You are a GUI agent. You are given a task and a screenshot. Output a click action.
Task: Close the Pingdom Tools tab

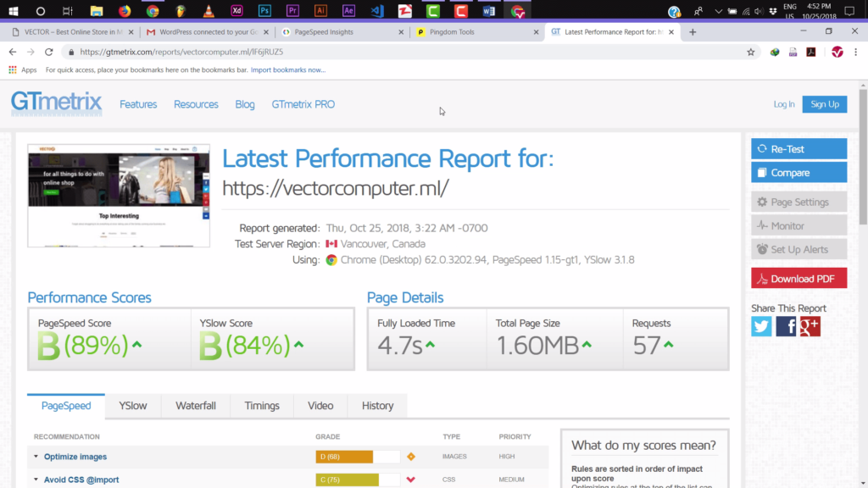(x=536, y=32)
